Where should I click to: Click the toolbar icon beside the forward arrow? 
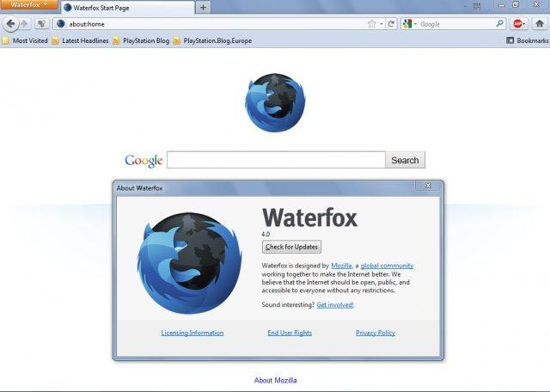[x=42, y=24]
